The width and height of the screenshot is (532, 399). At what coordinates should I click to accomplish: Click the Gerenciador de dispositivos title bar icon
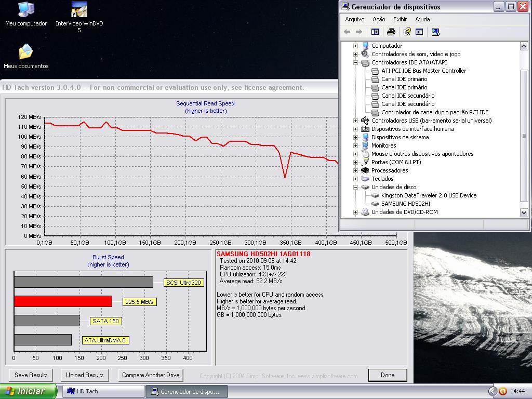(x=345, y=6)
